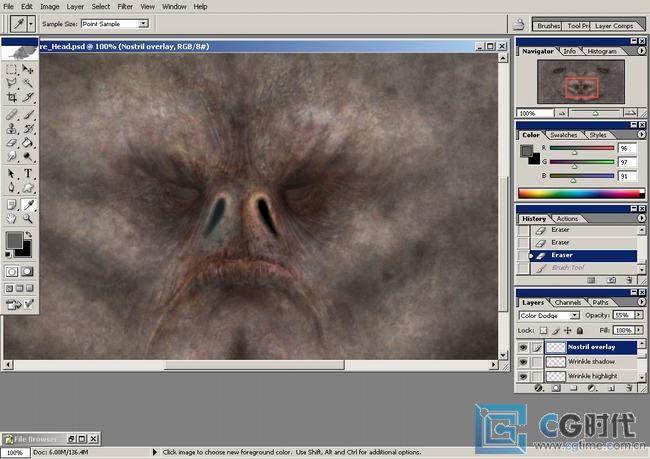
Task: Select the Custom Shape tool
Action: (27, 188)
